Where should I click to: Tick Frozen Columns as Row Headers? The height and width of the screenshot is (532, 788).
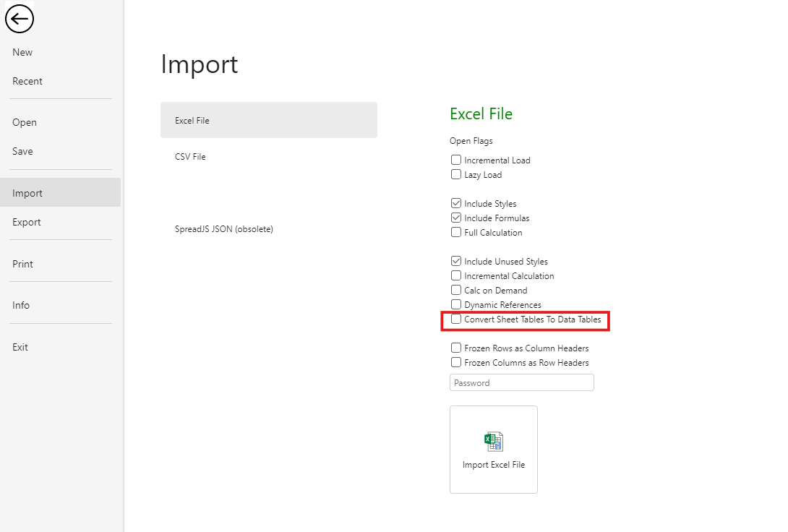pos(456,362)
